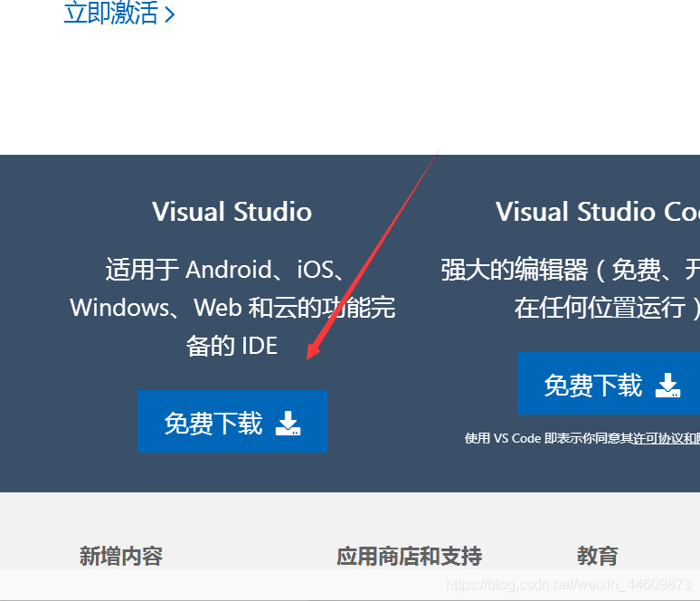700x601 pixels.
Task: Click the 备的 IDE description line
Action: pos(232,346)
